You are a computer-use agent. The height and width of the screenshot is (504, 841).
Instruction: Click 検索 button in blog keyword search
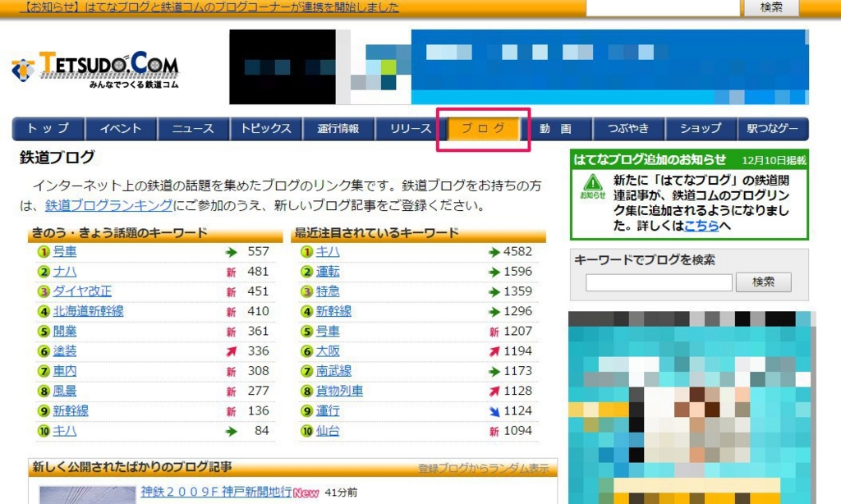click(x=763, y=282)
